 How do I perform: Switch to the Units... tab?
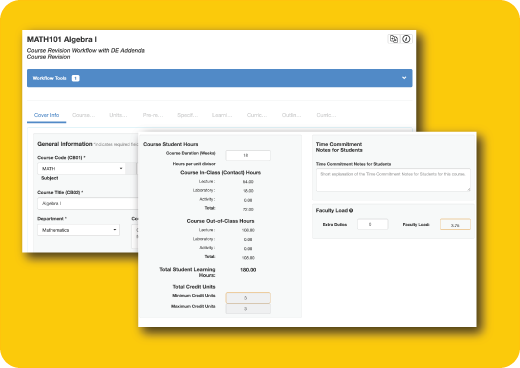click(x=118, y=115)
